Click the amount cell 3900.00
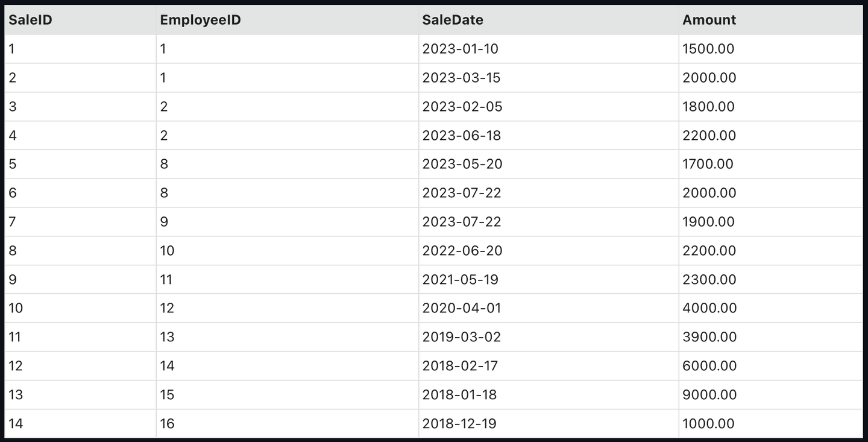 click(709, 337)
